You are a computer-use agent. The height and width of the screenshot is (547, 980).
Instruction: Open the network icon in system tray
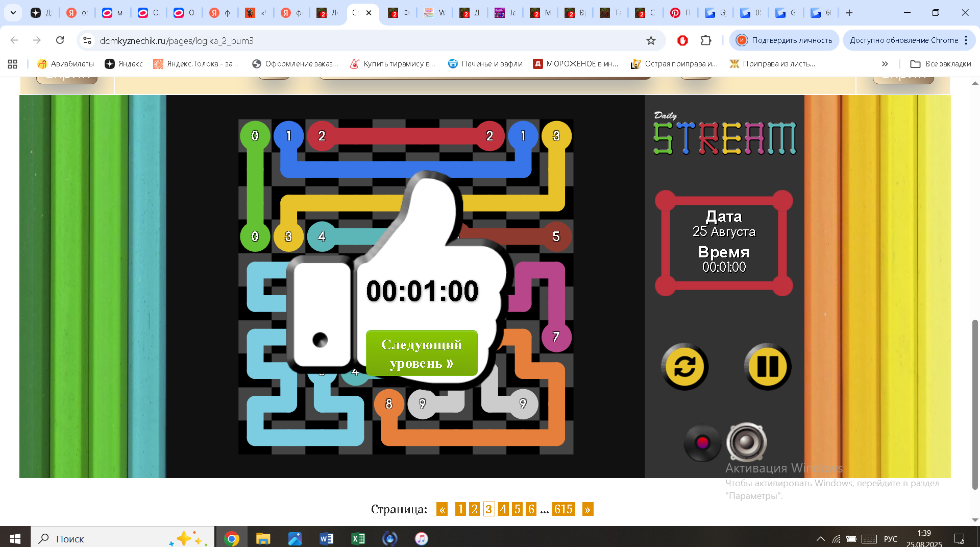(x=836, y=539)
